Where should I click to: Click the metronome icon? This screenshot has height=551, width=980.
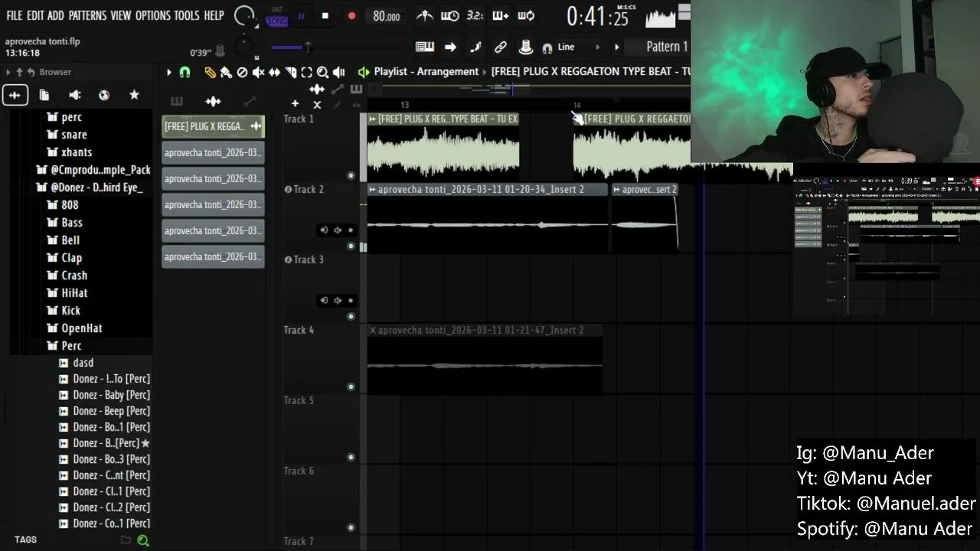click(x=425, y=15)
